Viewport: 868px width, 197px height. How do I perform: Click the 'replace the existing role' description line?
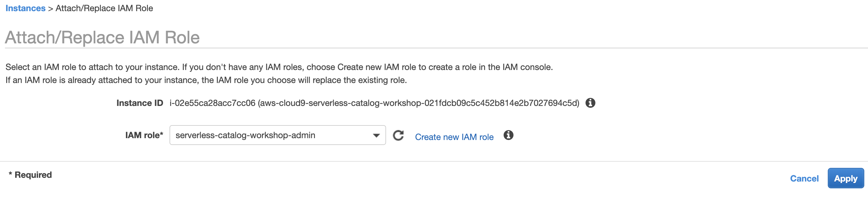click(x=206, y=80)
